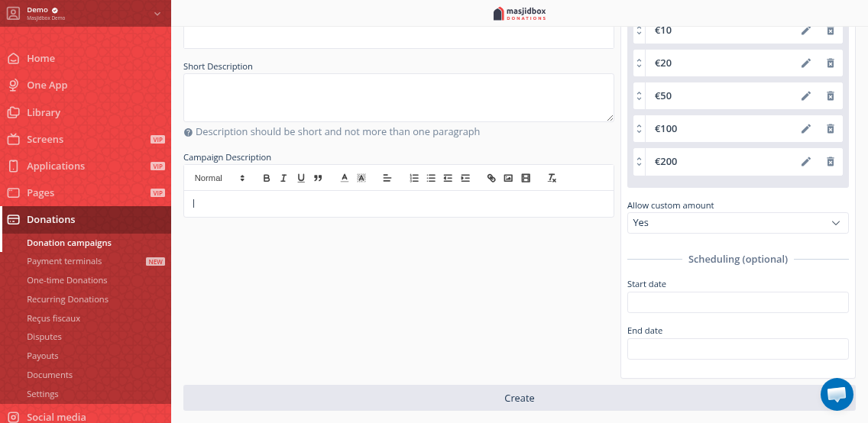Open Payment terminals submenu link

click(64, 261)
